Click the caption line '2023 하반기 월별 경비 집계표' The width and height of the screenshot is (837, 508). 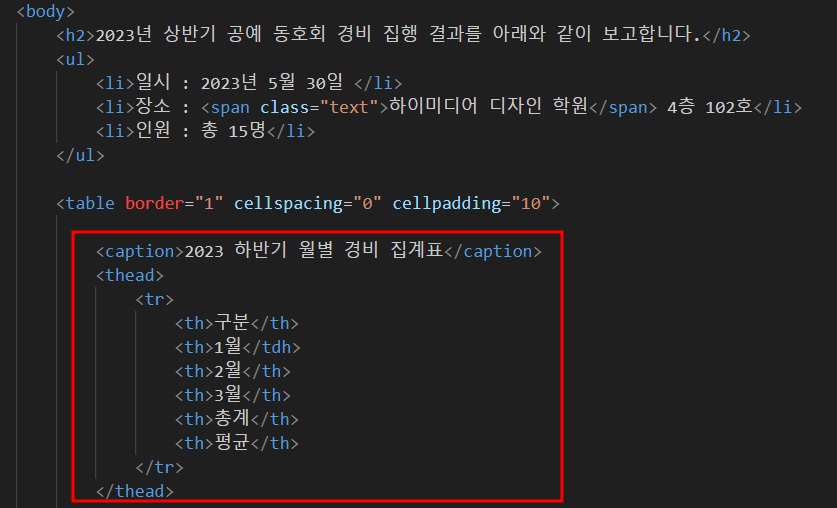pos(319,251)
